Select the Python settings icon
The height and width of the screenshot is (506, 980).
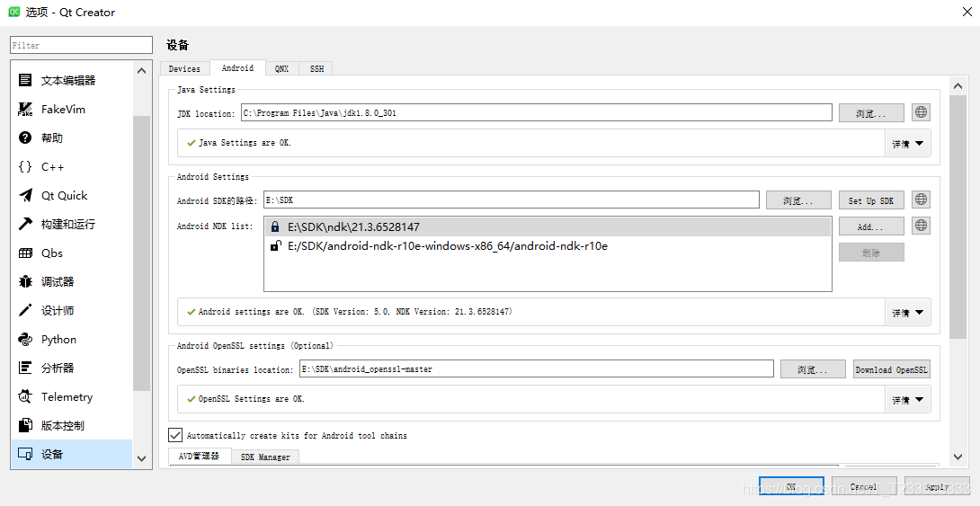pyautogui.click(x=25, y=339)
